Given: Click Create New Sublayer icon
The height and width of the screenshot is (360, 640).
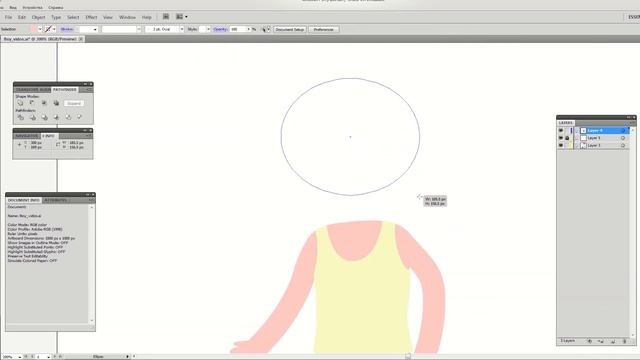Looking at the screenshot, I should (601, 341).
